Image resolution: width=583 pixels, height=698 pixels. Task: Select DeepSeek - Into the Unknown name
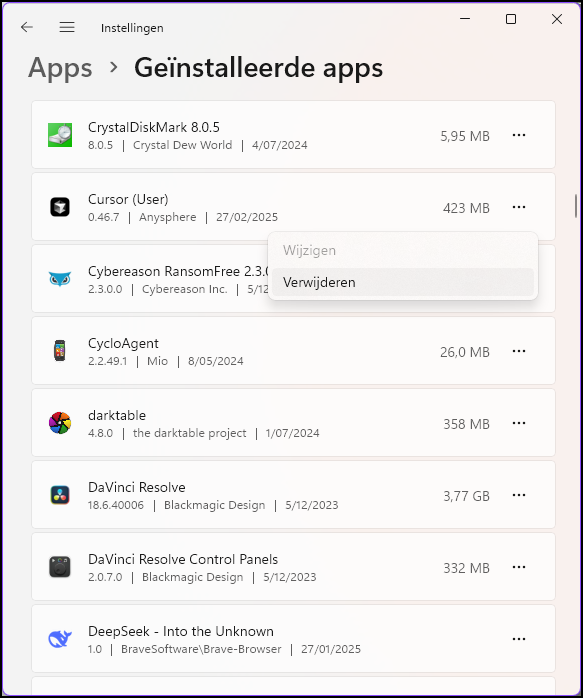click(x=181, y=631)
